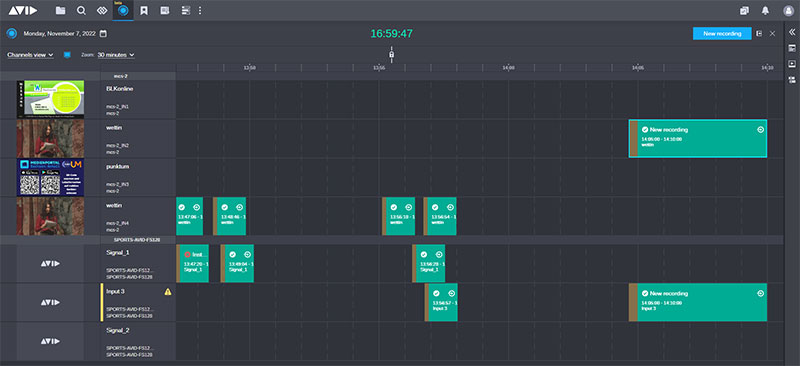Click the warning icon on Input 3
The height and width of the screenshot is (366, 800).
(168, 291)
